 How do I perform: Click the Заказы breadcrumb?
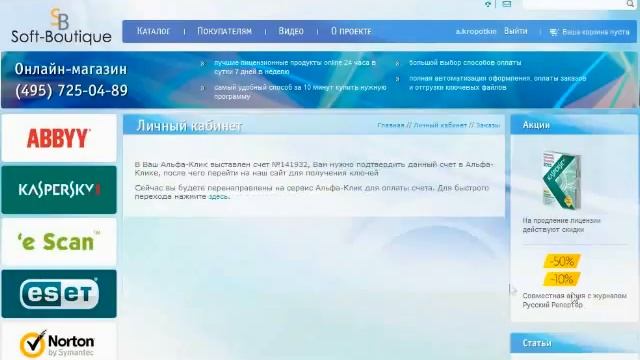[x=488, y=125]
